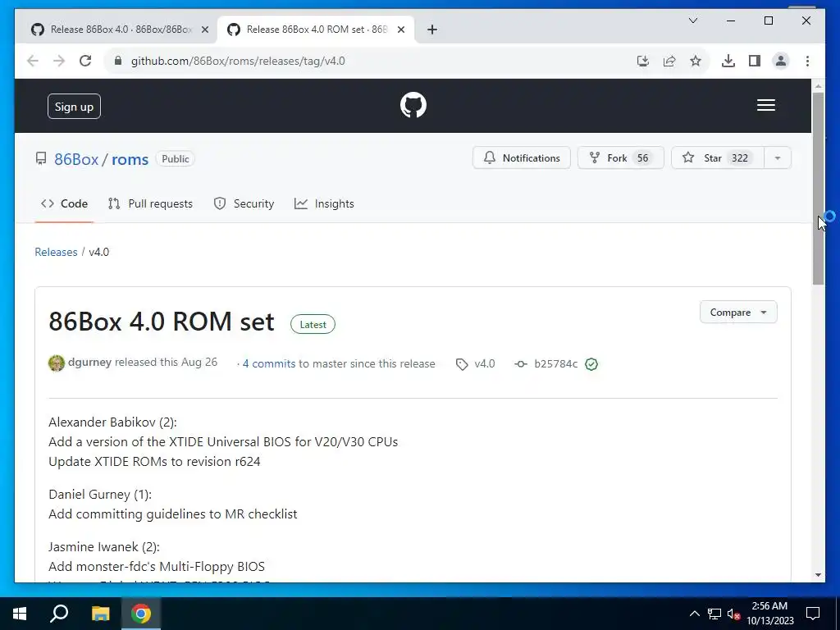The width and height of the screenshot is (840, 630).
Task: Open Chrome downloads icon
Action: (x=728, y=61)
